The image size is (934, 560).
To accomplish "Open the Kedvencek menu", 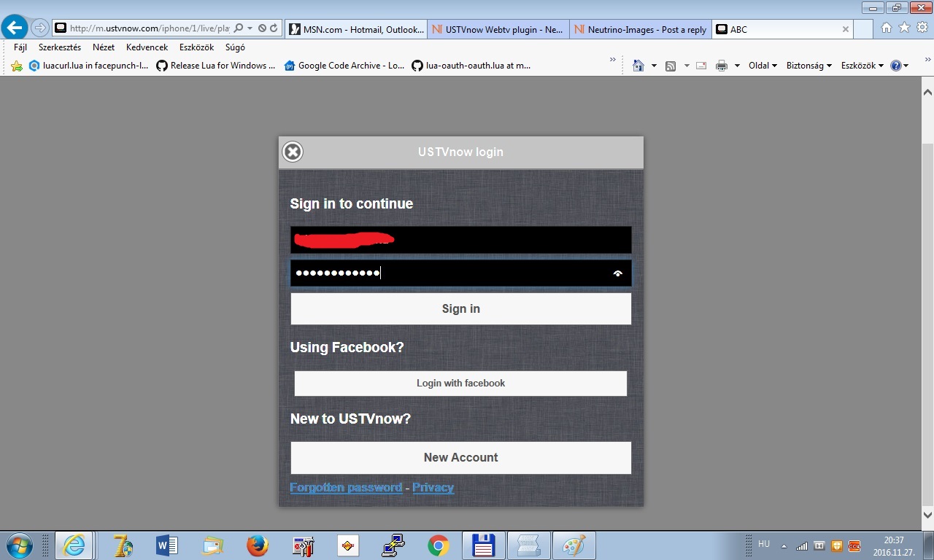I will 147,47.
